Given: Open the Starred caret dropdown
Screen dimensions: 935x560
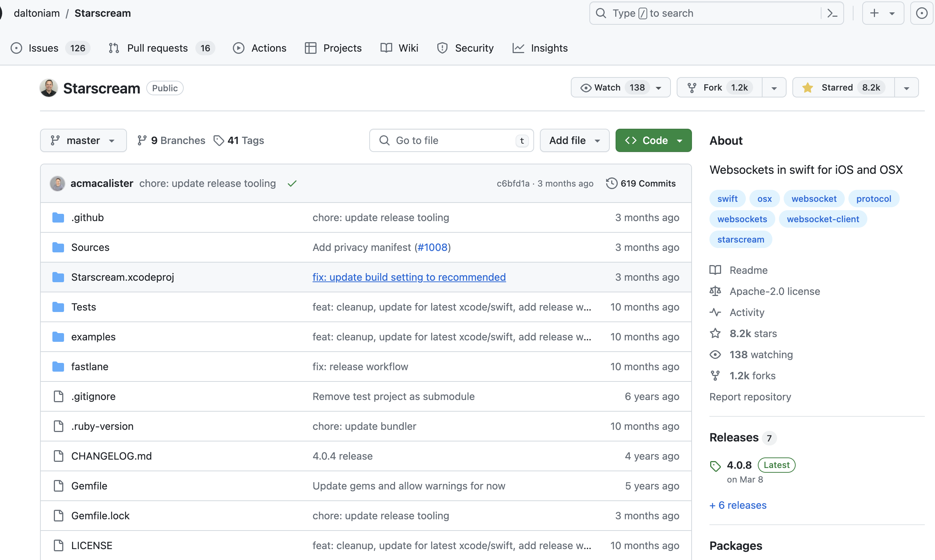Looking at the screenshot, I should [906, 87].
